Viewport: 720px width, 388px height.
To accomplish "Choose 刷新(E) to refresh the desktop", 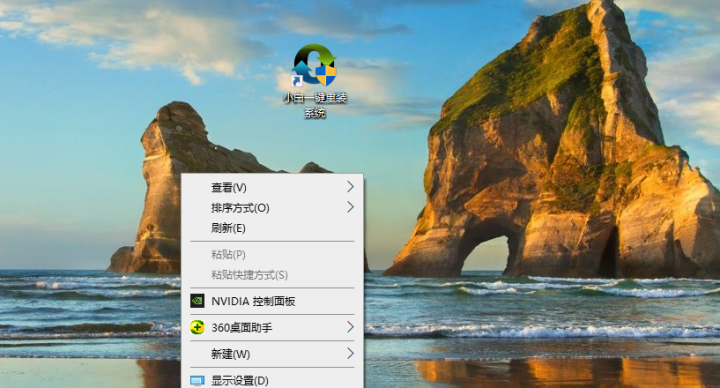I will 272,228.
